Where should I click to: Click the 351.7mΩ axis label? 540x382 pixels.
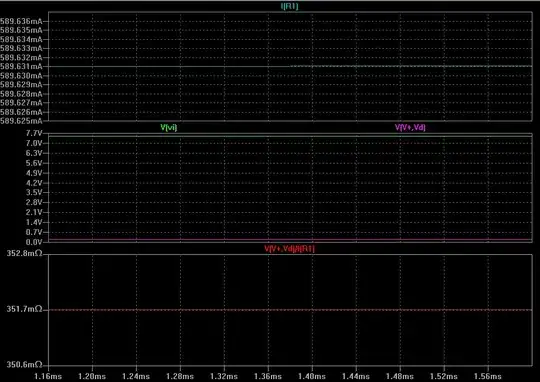tap(24, 309)
